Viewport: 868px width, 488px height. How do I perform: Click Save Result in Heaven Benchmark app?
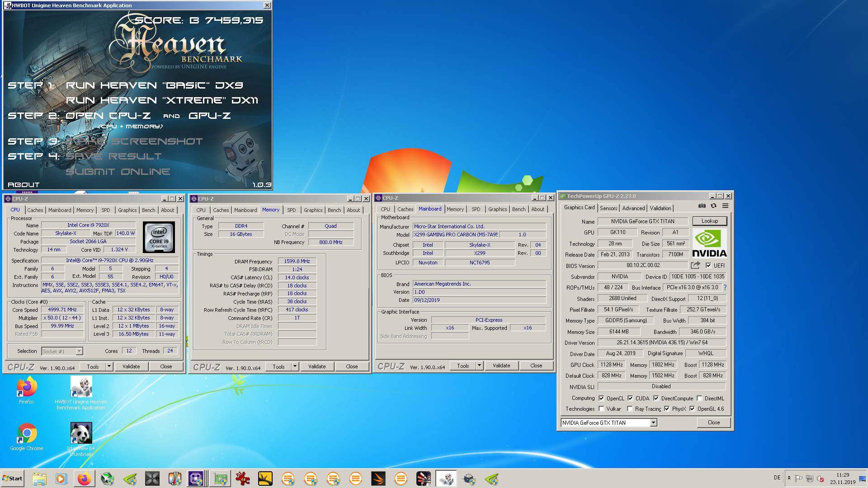(x=113, y=156)
